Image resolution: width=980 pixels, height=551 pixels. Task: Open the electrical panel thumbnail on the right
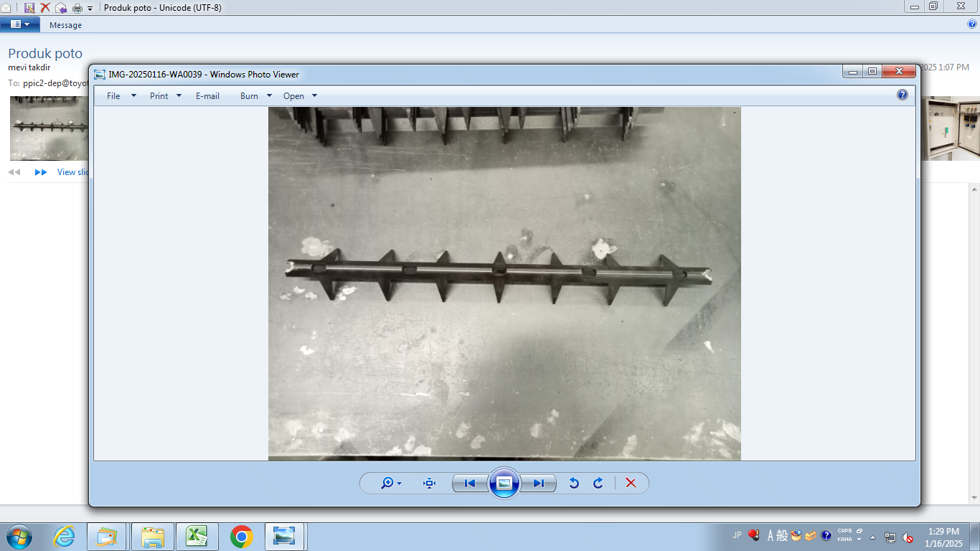click(x=949, y=128)
